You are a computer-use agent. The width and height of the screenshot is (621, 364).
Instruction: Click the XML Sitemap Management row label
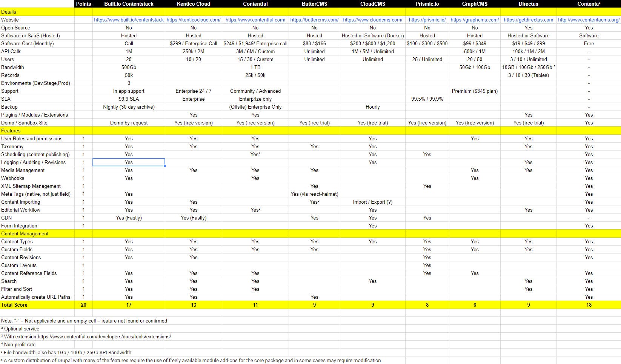pyautogui.click(x=31, y=186)
